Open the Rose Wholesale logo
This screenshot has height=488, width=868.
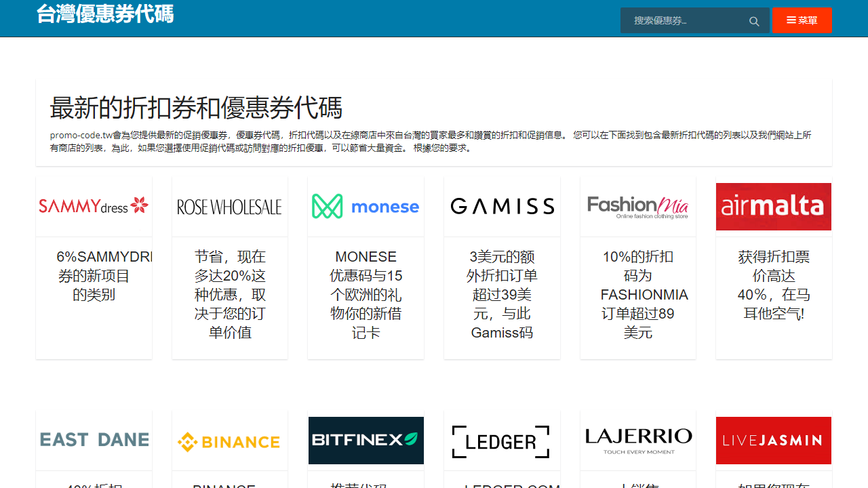click(x=230, y=207)
